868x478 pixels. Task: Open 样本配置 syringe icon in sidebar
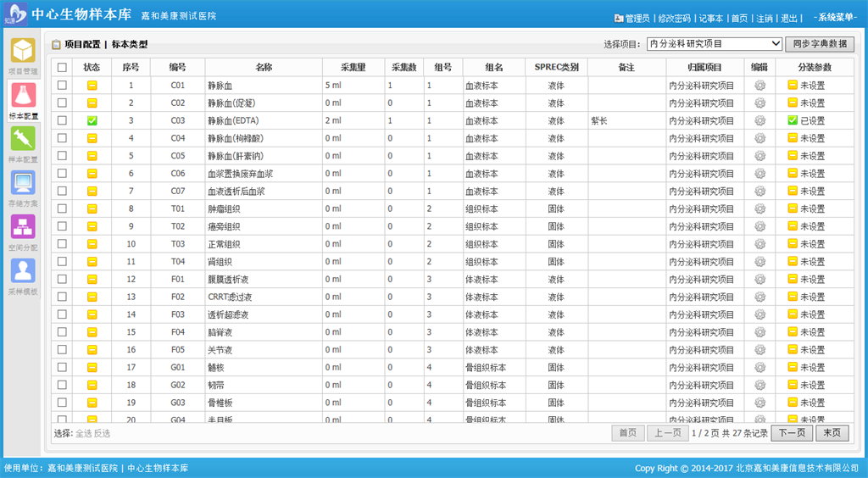[x=23, y=141]
